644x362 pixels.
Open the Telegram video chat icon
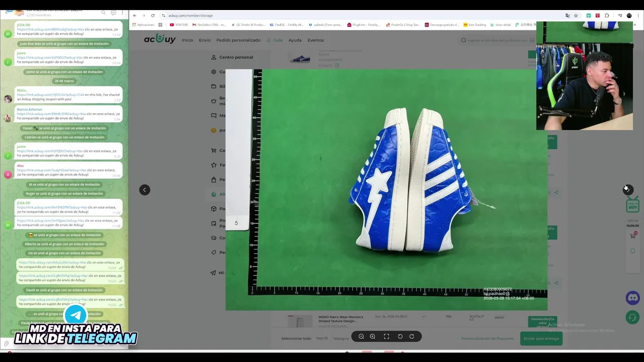pos(113,13)
